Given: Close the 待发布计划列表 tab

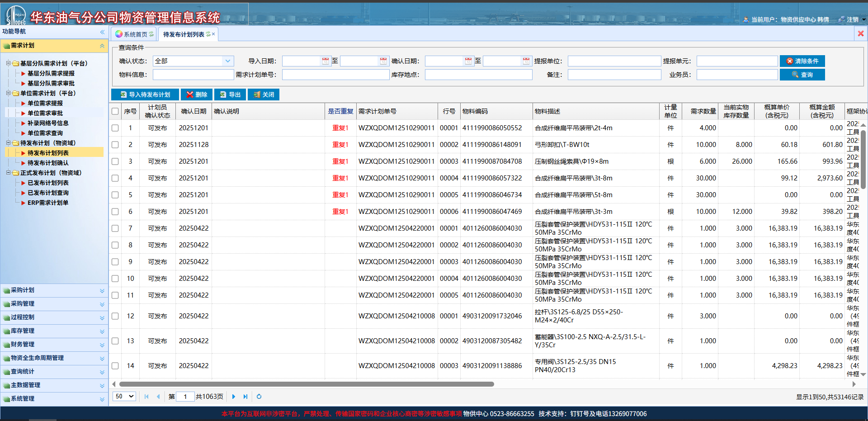Looking at the screenshot, I should [x=213, y=34].
